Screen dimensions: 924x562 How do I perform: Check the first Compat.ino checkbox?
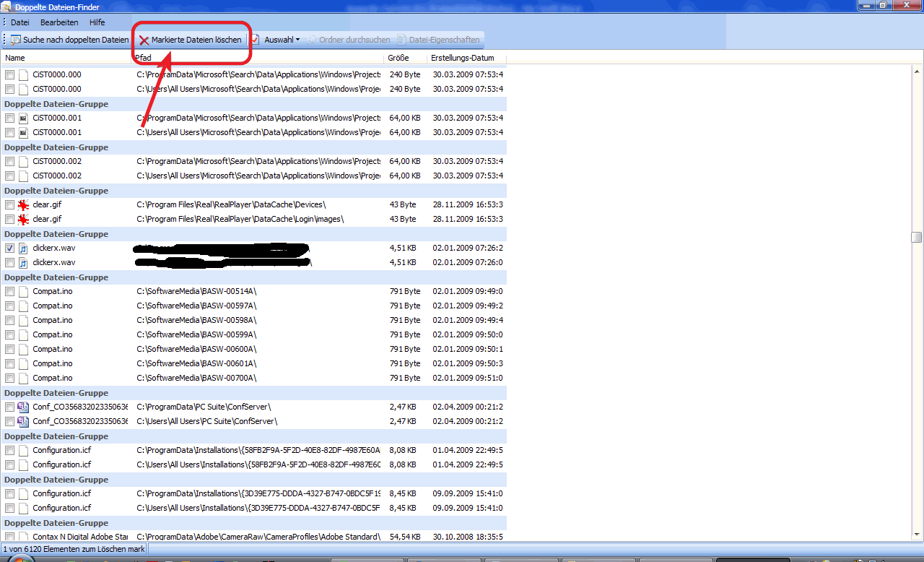[x=9, y=291]
